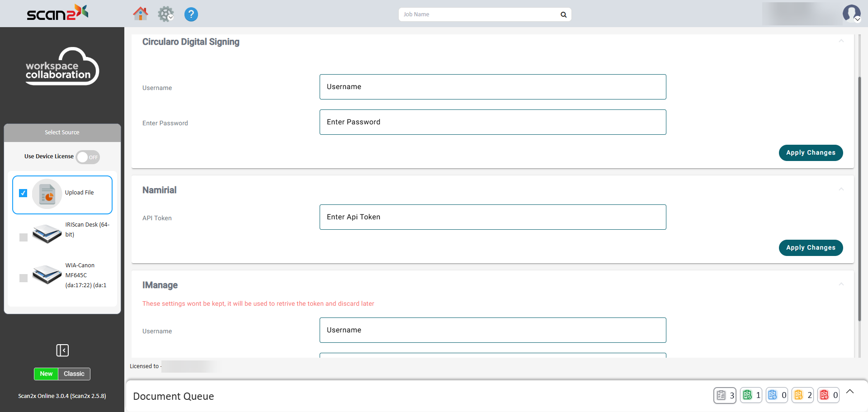Image resolution: width=868 pixels, height=412 pixels.
Task: Check the IRIScan Desk source checkbox
Action: coord(24,237)
